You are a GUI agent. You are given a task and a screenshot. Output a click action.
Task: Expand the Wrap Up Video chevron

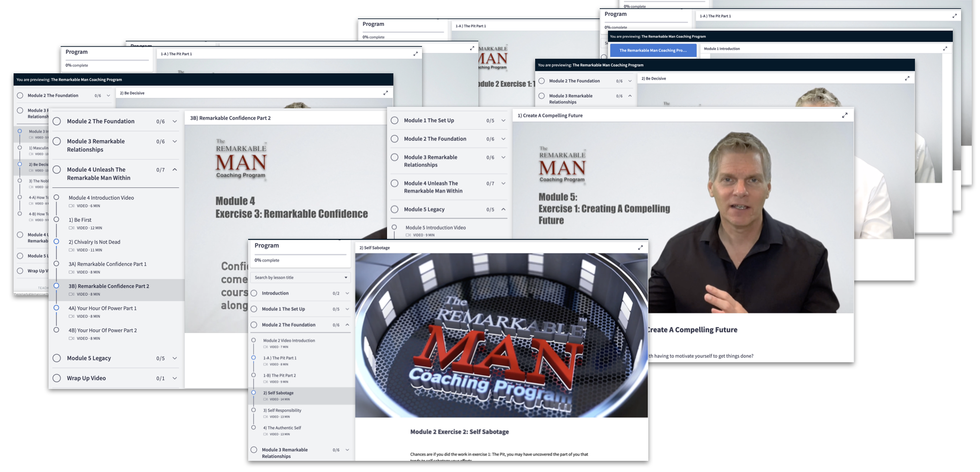click(x=175, y=378)
